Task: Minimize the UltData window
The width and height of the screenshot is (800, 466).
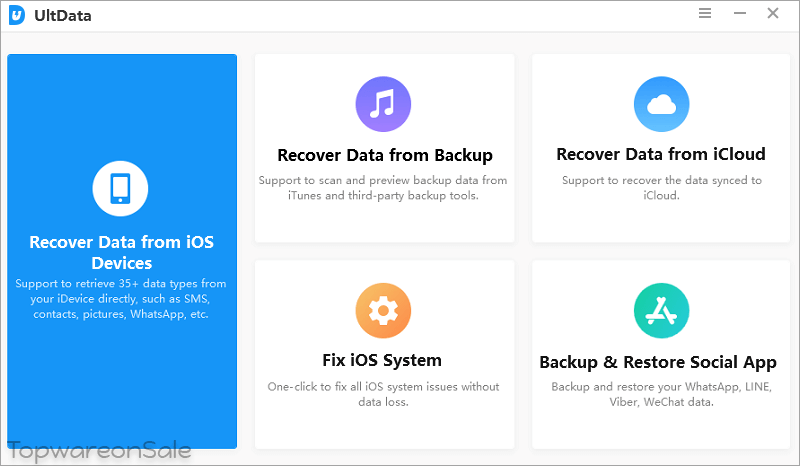Action: click(740, 13)
